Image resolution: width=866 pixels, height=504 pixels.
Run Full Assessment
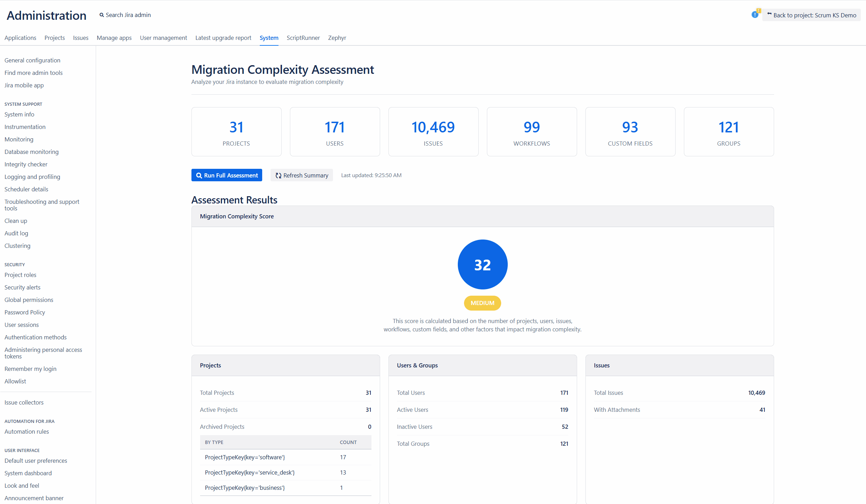click(226, 175)
